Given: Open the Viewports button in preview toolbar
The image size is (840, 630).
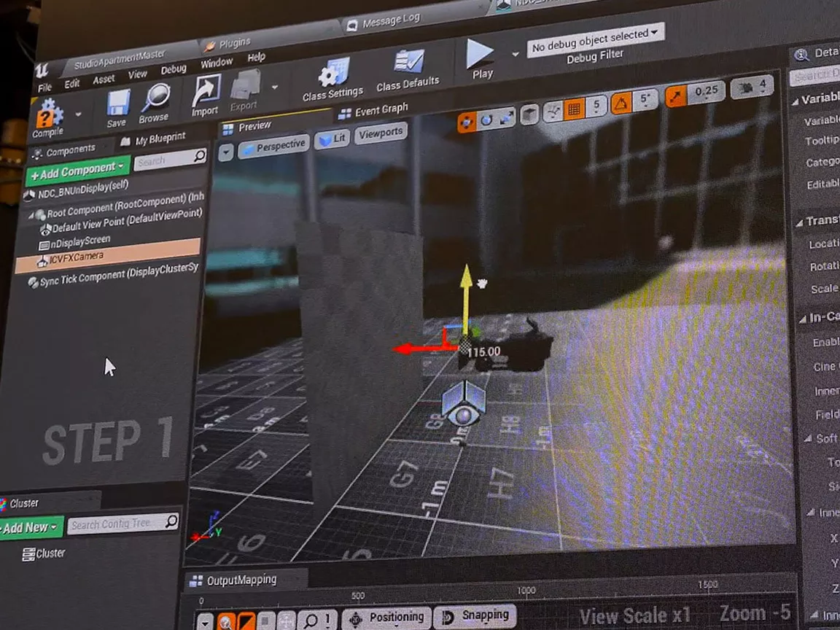Looking at the screenshot, I should 381,133.
